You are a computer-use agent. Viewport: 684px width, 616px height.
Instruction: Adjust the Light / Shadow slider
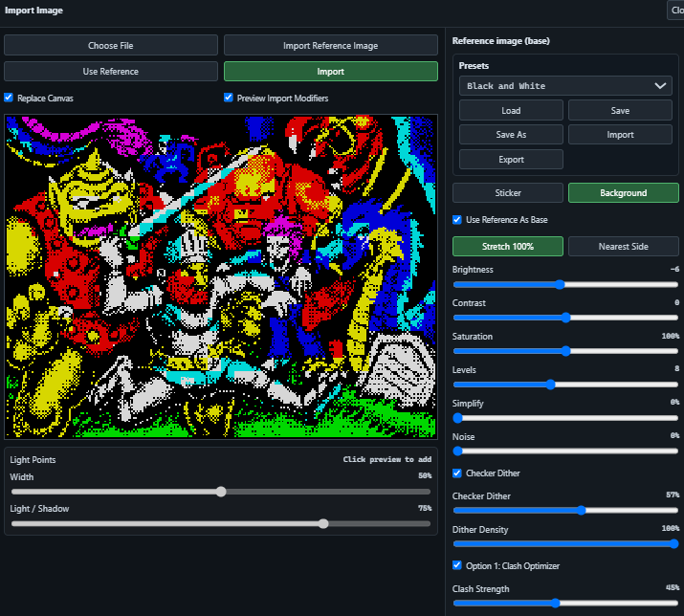coord(221,523)
